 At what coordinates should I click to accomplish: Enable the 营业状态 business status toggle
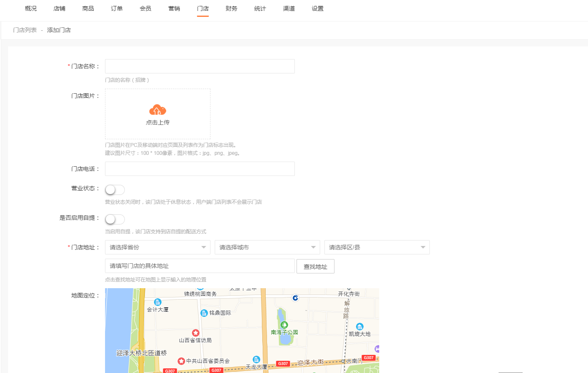coord(114,189)
